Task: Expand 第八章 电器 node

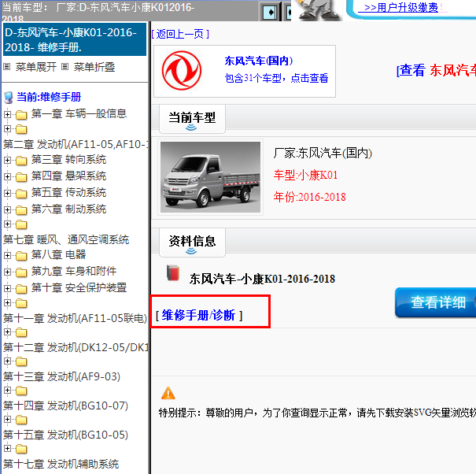Action: [8, 256]
